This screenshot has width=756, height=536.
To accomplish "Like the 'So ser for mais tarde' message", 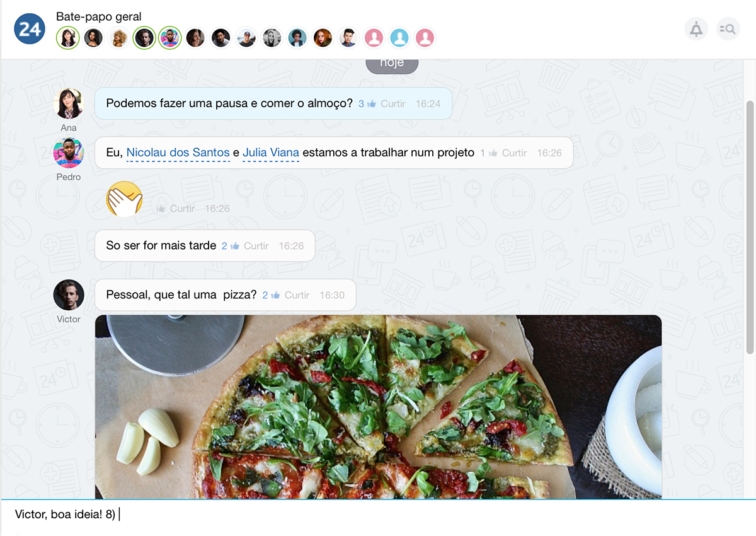I will pyautogui.click(x=256, y=246).
